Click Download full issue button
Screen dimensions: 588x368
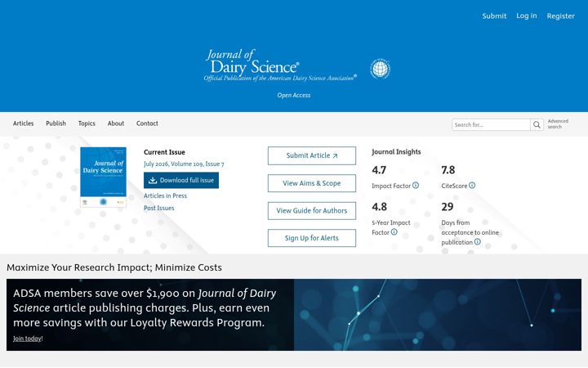click(181, 180)
